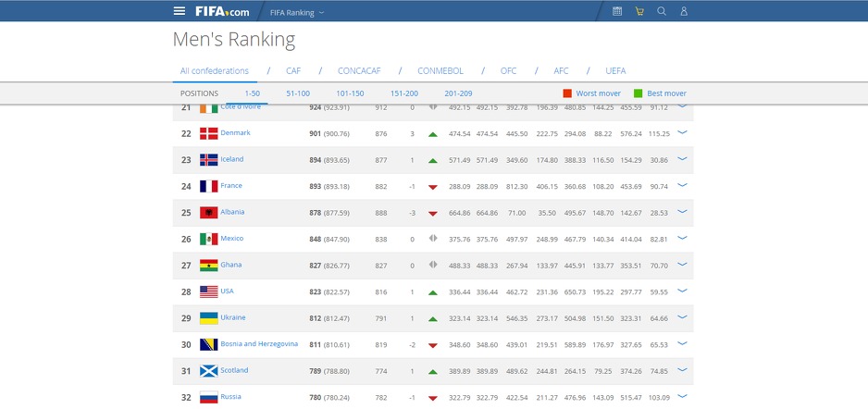Switch to the CONMEBOL tab
Viewport: 868px width, 409px height.
tap(440, 71)
